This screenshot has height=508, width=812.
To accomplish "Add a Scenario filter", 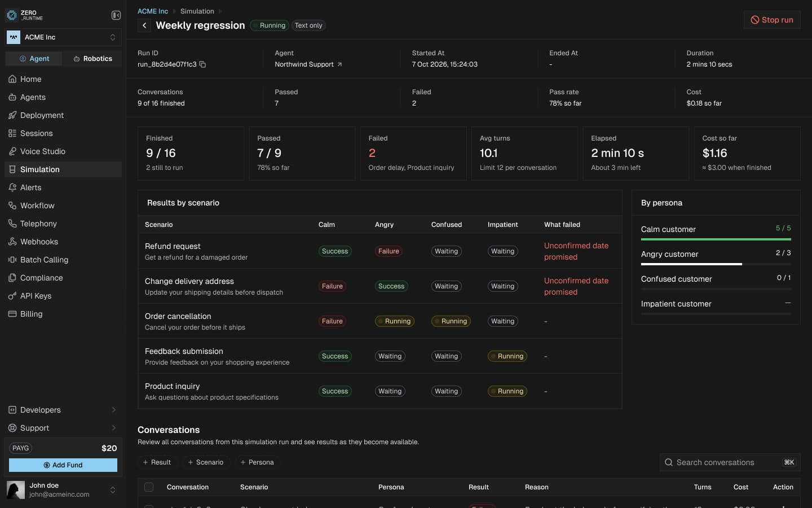I will (206, 462).
